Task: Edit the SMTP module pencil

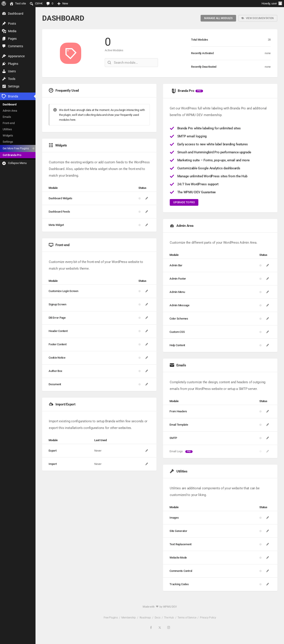Action: pyautogui.click(x=268, y=438)
